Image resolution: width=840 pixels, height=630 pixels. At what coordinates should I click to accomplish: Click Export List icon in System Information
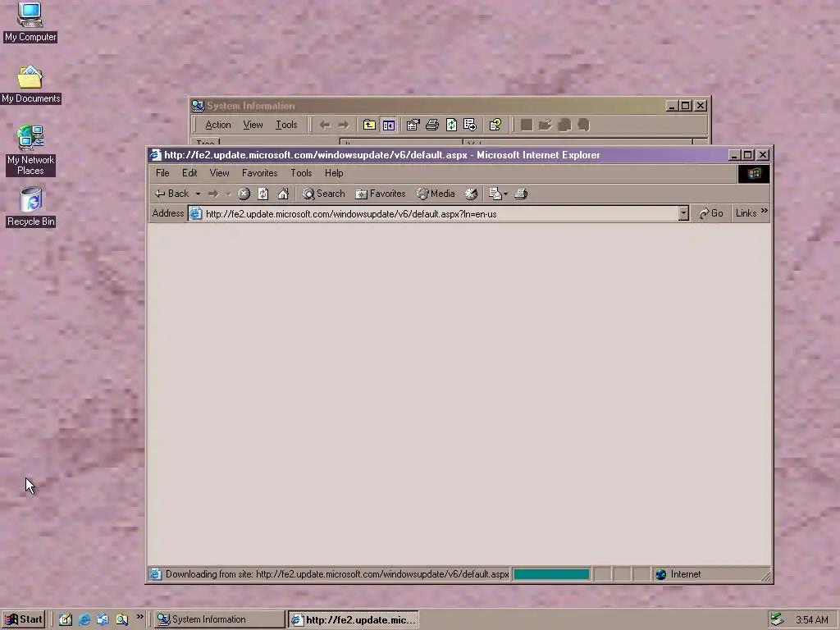coord(470,125)
